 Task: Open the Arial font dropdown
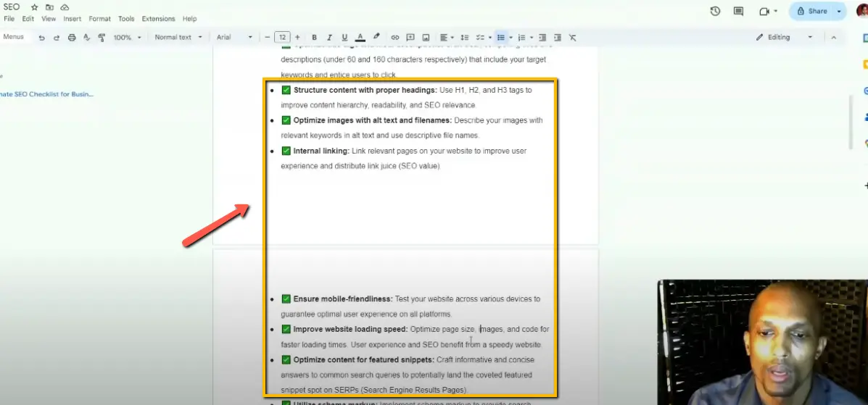pyautogui.click(x=234, y=38)
